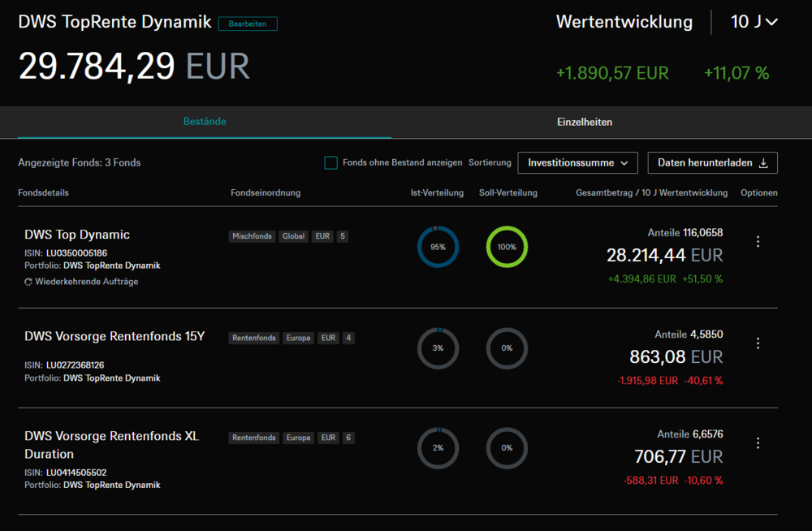Click risk class 6 tag
Image resolution: width=812 pixels, height=531 pixels.
click(x=348, y=438)
